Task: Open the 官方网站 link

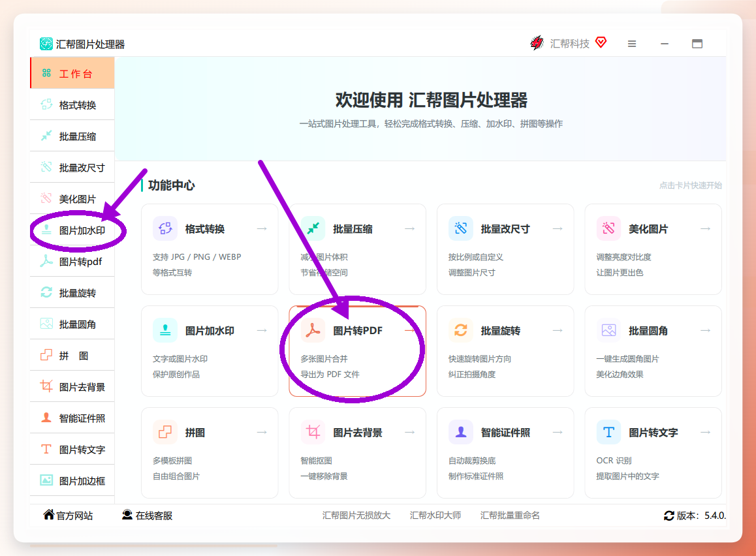Action: point(69,515)
